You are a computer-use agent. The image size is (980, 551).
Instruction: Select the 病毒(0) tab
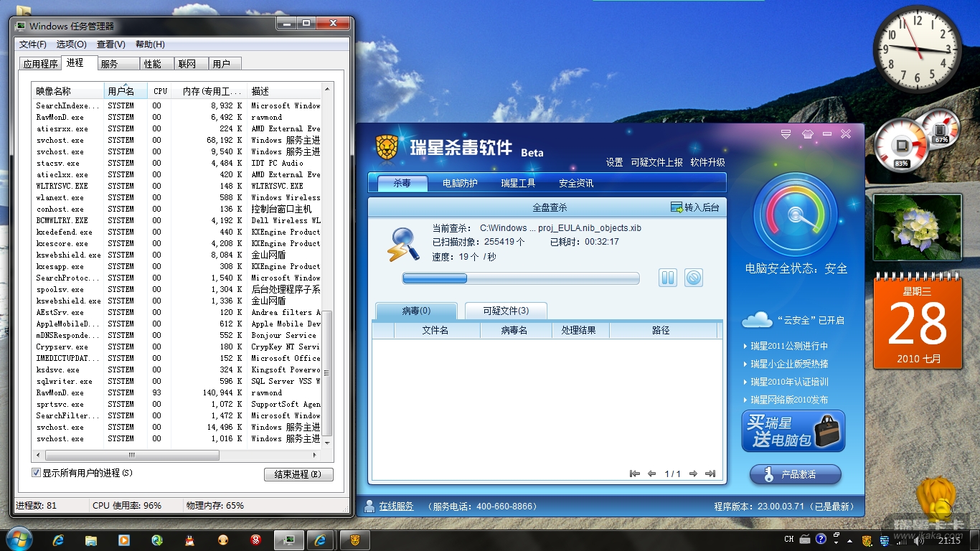pyautogui.click(x=416, y=311)
